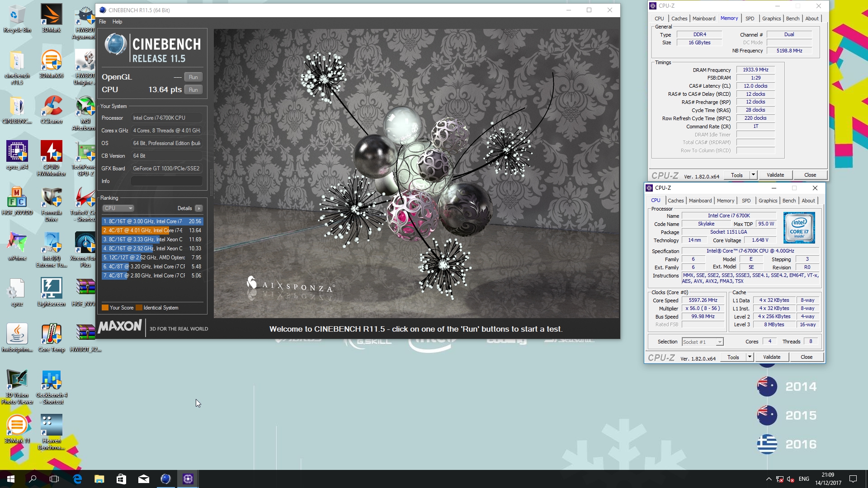Open the Lightscreen desktop icon
The image size is (868, 488).
[x=51, y=292]
